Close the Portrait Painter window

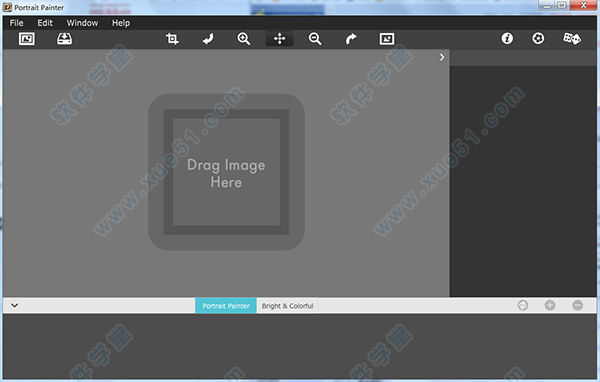(x=583, y=5)
